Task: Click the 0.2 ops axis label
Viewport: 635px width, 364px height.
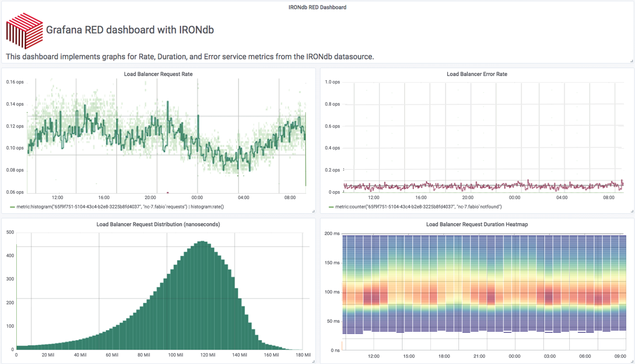Action: pyautogui.click(x=332, y=170)
